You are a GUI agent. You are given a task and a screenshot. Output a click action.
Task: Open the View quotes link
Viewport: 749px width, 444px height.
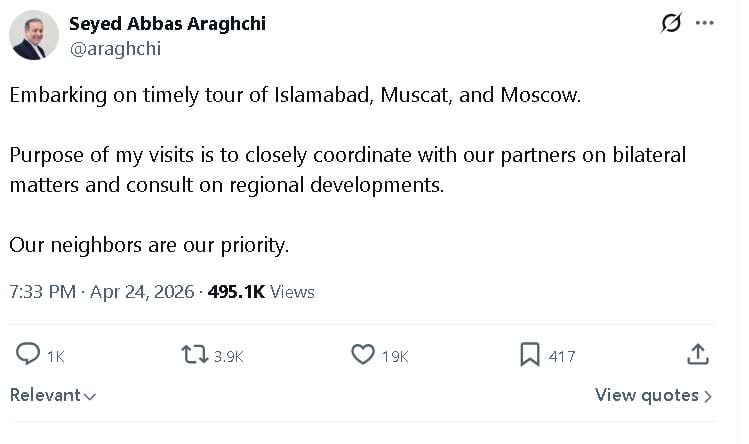pos(647,395)
